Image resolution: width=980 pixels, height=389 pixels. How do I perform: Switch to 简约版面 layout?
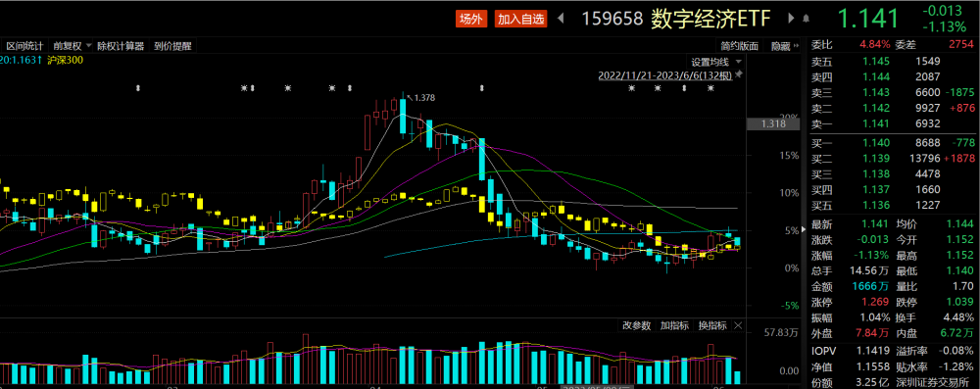(x=739, y=46)
